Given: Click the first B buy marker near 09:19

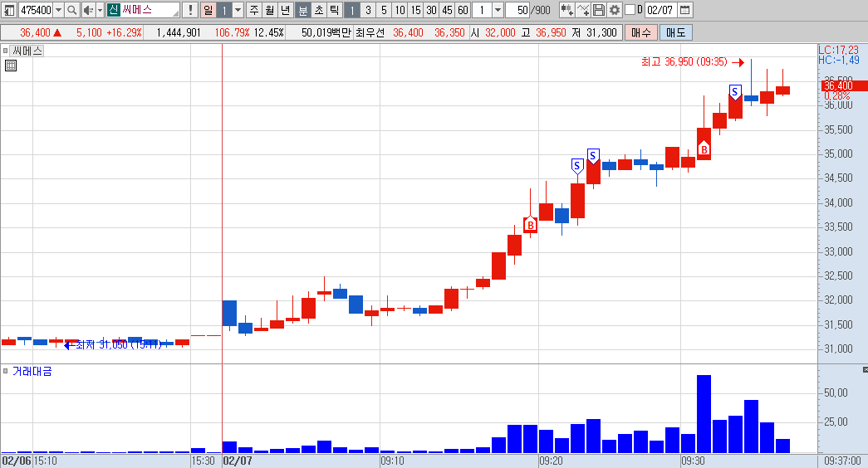Looking at the screenshot, I should (x=530, y=225).
